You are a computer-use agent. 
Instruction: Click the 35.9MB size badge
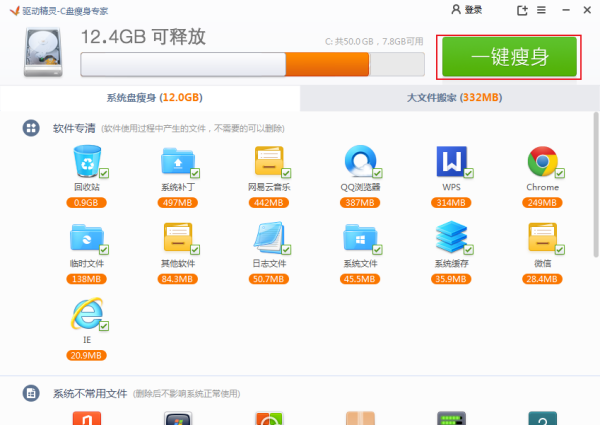[451, 279]
